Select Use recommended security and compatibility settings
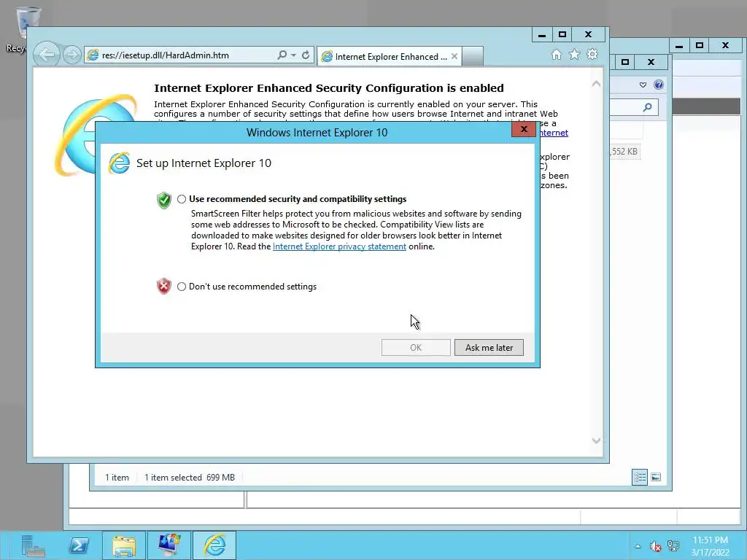Viewport: 747px width, 560px height. tap(182, 199)
